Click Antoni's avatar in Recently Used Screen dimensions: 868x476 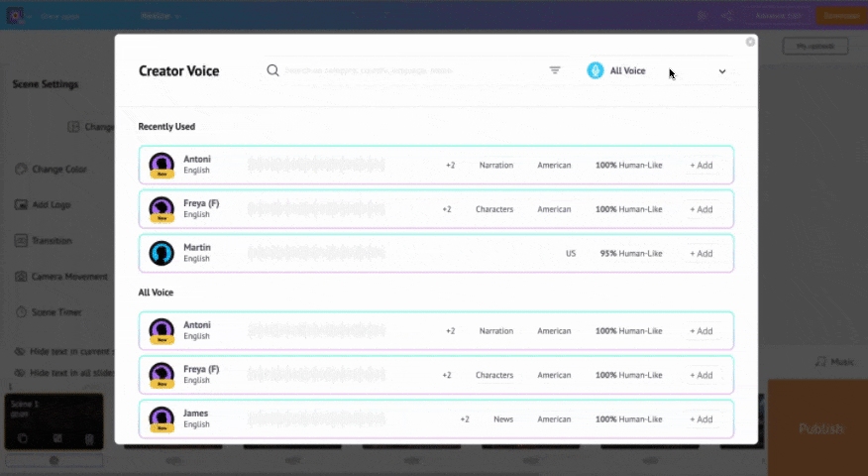[x=162, y=166]
